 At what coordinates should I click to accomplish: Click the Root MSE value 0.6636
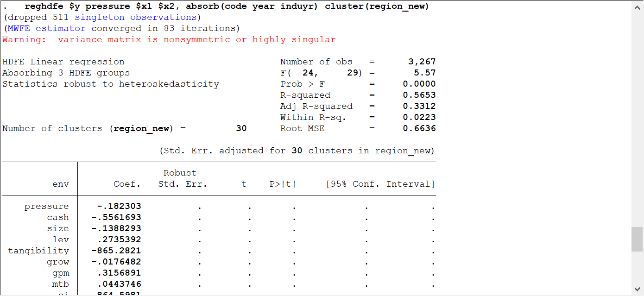419,128
